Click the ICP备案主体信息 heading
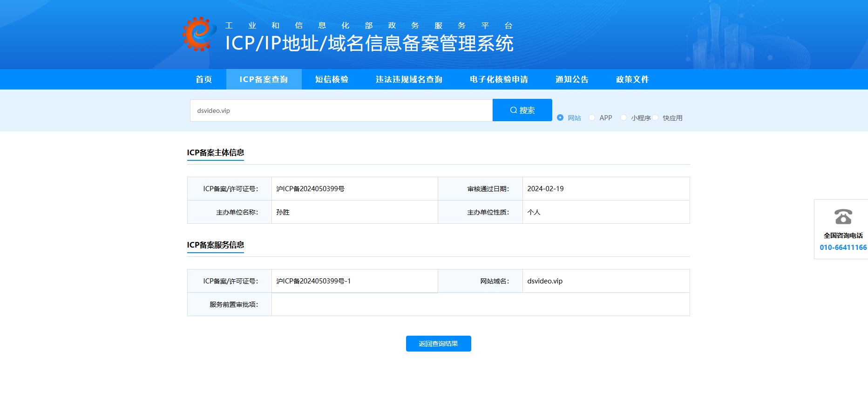 pyautogui.click(x=216, y=152)
